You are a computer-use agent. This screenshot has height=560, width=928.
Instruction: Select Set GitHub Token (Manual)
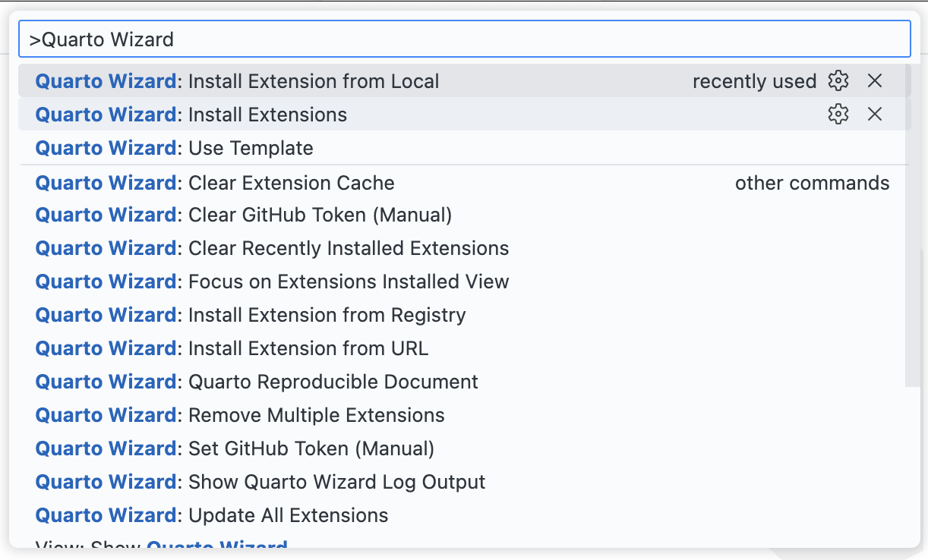[311, 448]
